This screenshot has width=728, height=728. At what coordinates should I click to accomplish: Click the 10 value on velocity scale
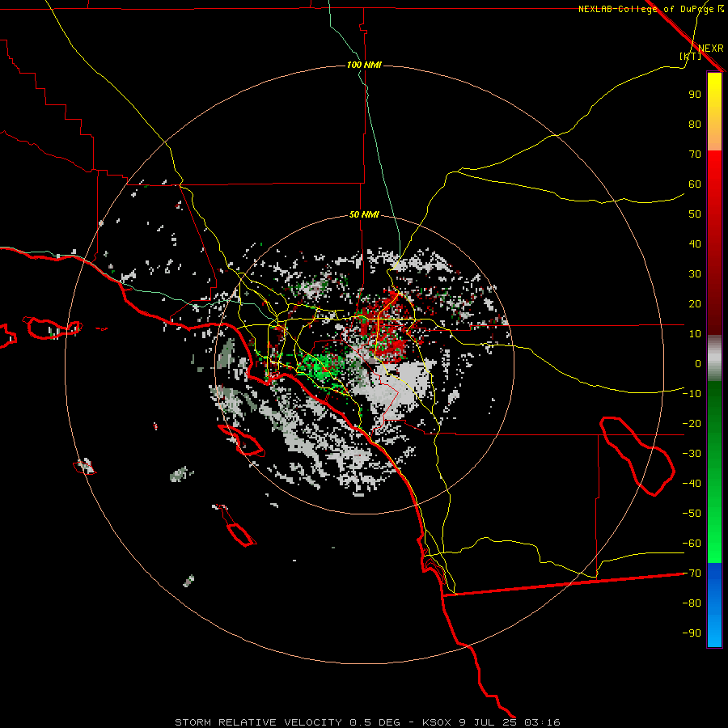[x=695, y=334]
